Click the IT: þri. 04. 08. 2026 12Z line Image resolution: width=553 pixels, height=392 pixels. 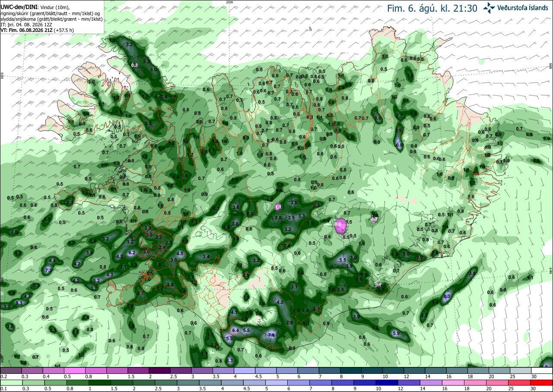click(x=26, y=24)
